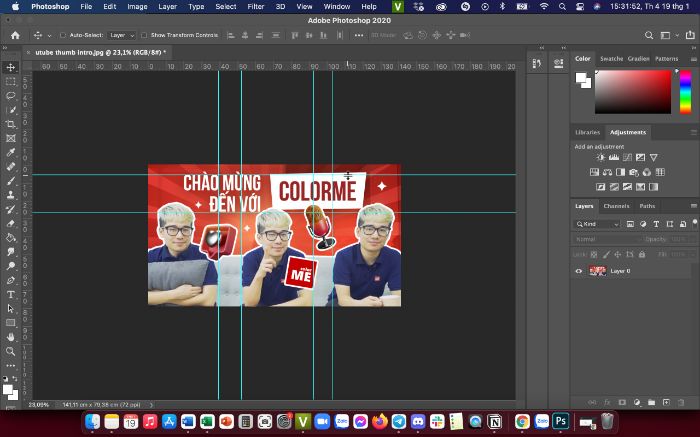Switch layer filtering on or off
Image resolution: width=700 pixels, height=437 pixels.
695,222
